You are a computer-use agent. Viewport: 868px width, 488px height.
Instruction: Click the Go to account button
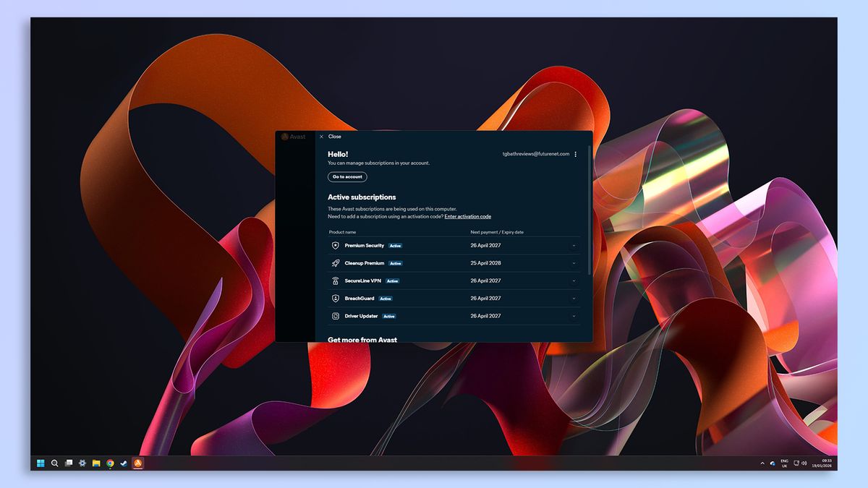coord(347,177)
